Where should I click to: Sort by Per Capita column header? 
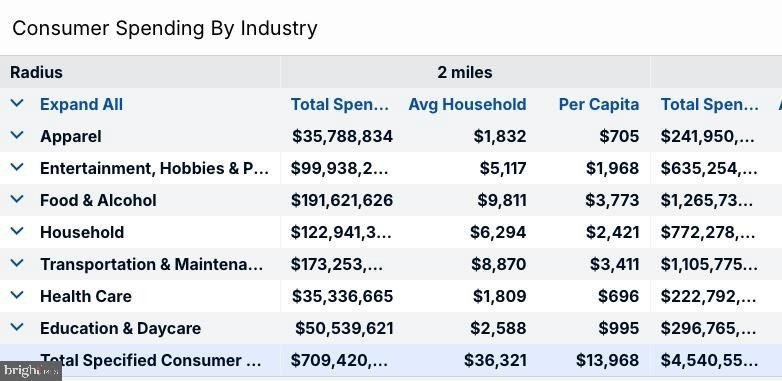pyautogui.click(x=598, y=104)
